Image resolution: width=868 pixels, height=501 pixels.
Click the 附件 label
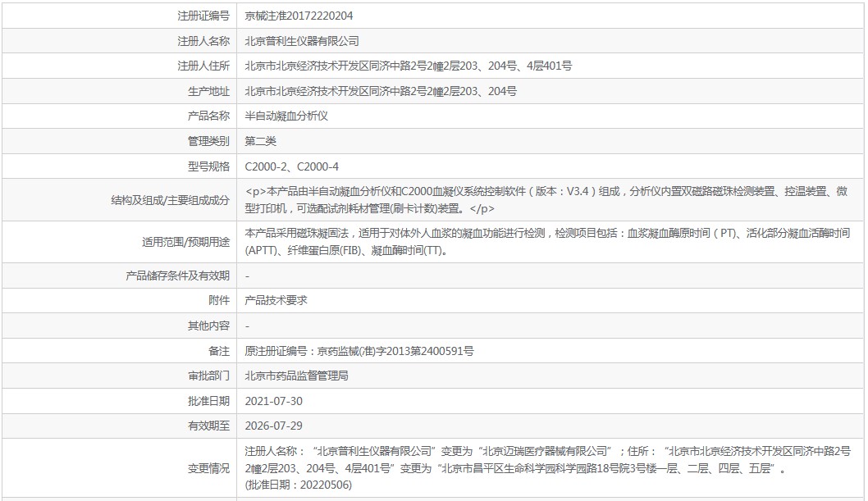click(219, 300)
